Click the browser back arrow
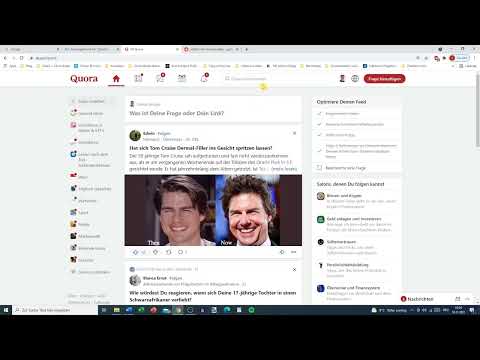The image size is (480, 360). tap(5, 58)
